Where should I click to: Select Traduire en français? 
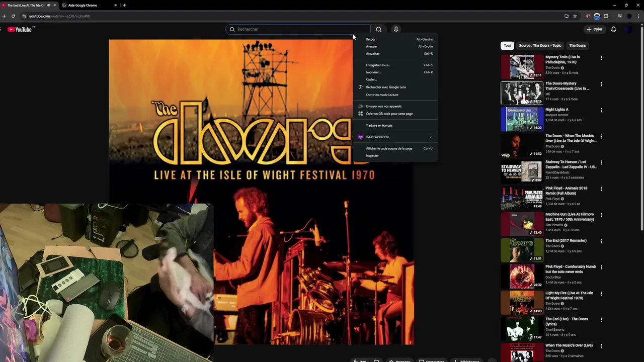395,125
